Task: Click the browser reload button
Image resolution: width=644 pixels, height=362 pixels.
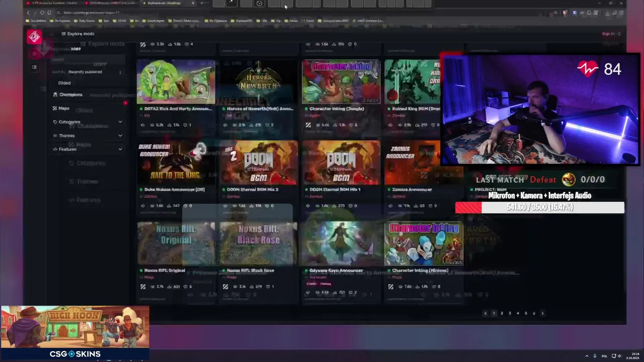Action: click(42, 13)
